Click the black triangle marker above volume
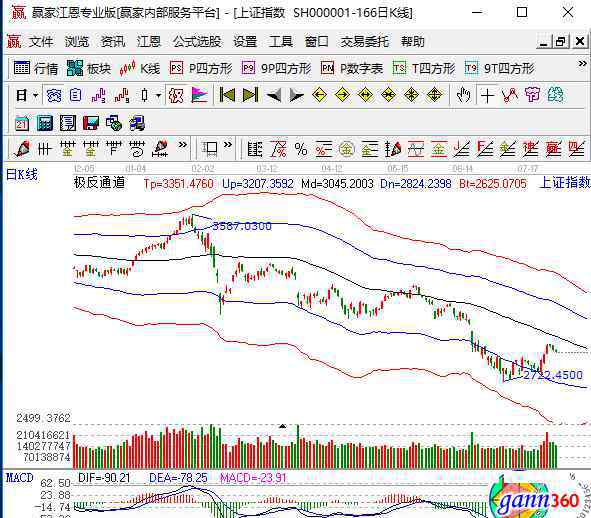Viewport: 591px width, 518px height. [282, 426]
